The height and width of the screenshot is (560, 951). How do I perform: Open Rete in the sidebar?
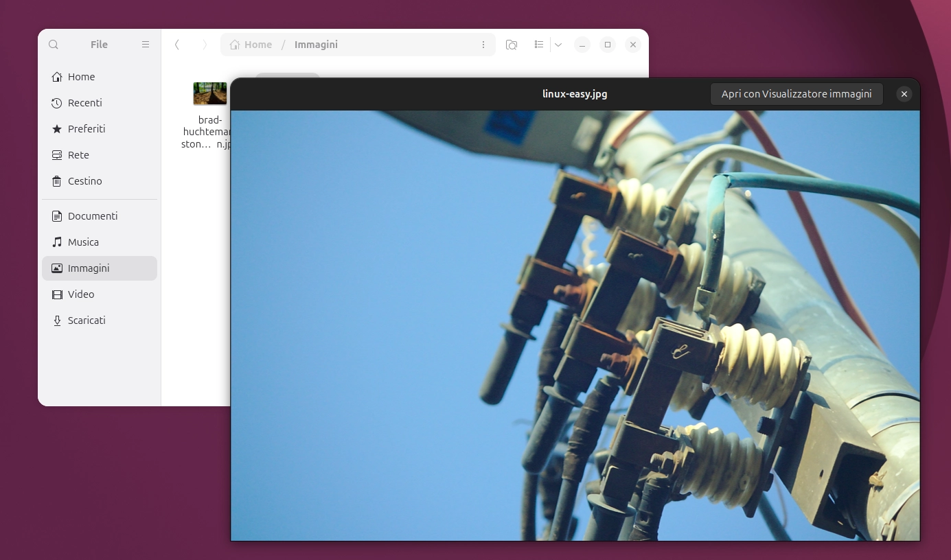click(100, 155)
